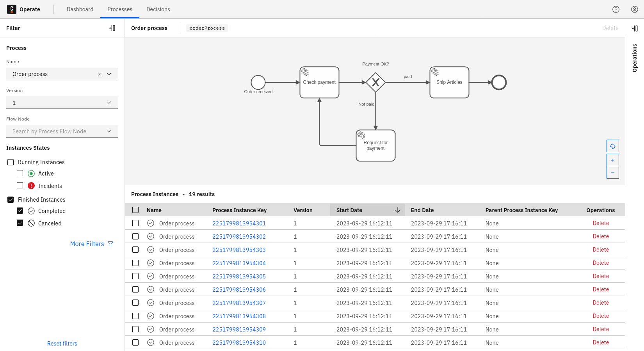
Task: Zoom in on the diagram with plus icon
Action: [x=612, y=160]
